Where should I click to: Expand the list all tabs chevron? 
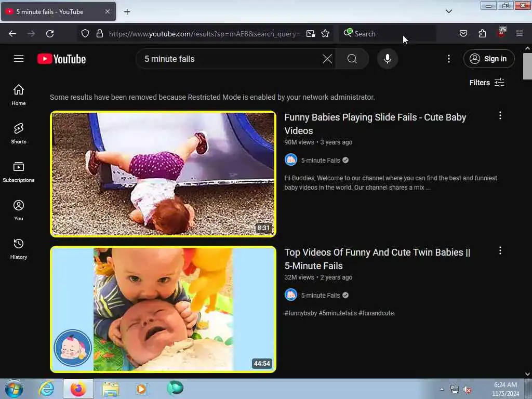click(448, 11)
